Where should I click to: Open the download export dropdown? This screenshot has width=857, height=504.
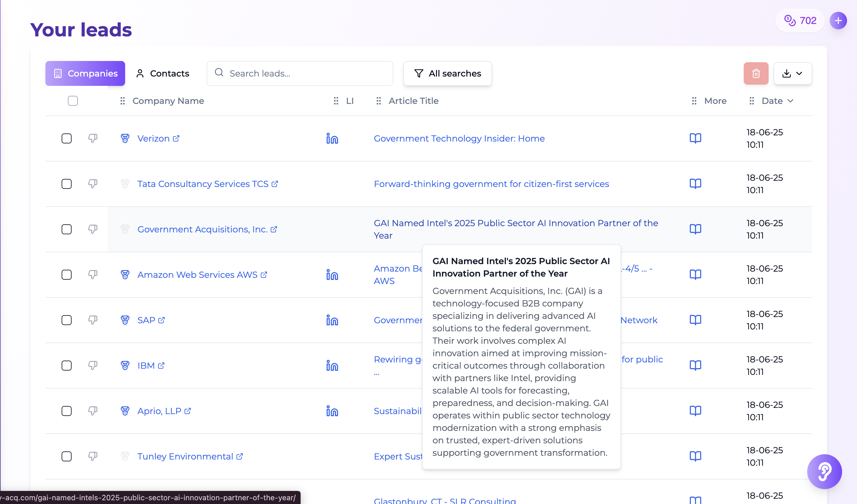793,73
